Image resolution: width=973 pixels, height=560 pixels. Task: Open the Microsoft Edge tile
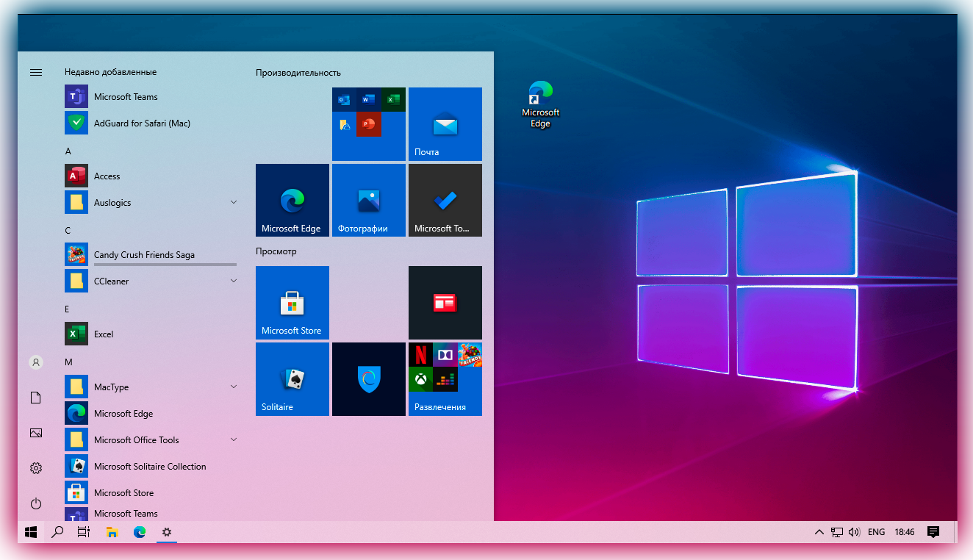(x=292, y=201)
